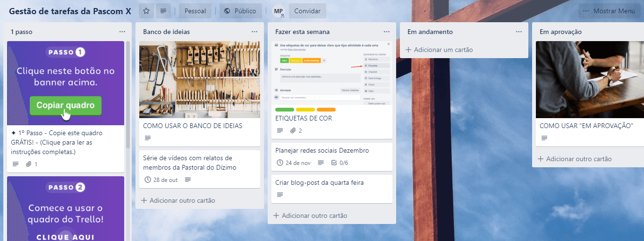Open the Passo 2 Comece a usar card
The width and height of the screenshot is (644, 241).
66,208
